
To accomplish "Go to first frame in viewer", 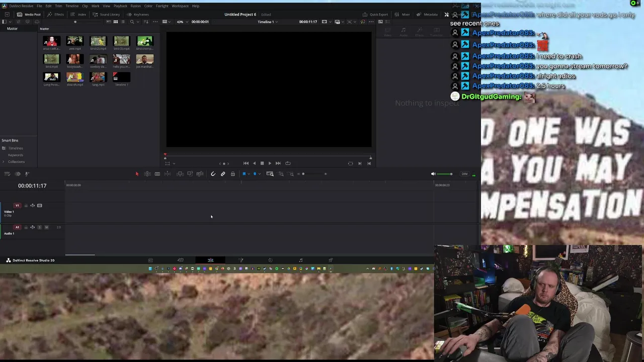I will pos(246,163).
